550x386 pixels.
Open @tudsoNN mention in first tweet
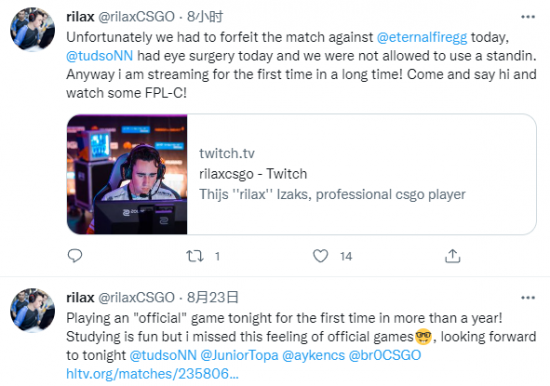click(100, 56)
